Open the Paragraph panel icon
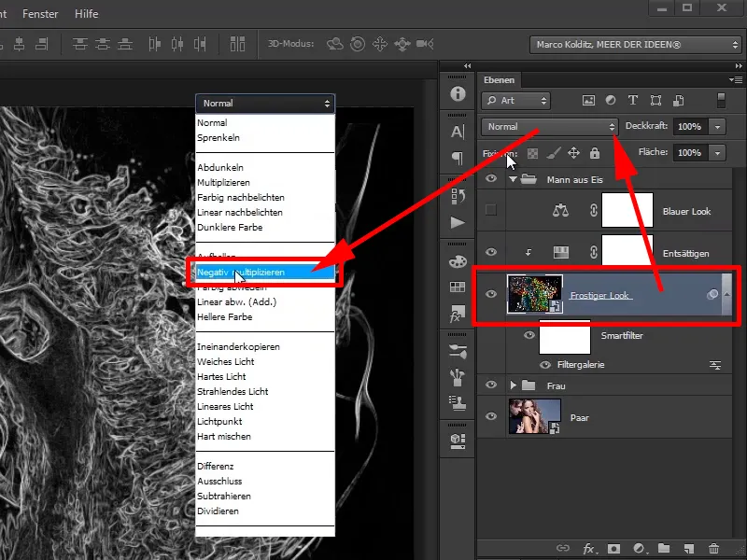This screenshot has height=560, width=747. 458,158
